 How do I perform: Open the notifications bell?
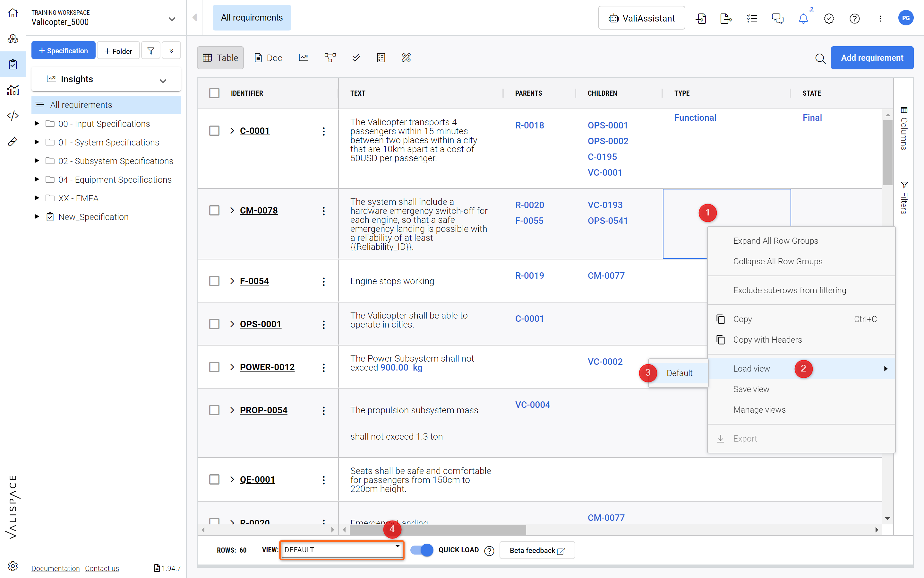point(803,18)
